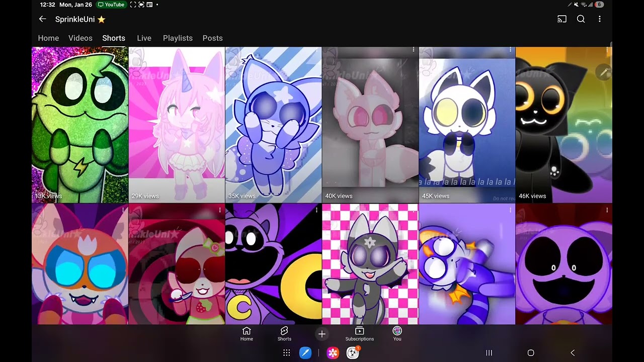644x362 pixels.
Task: Launch the blue pen app in taskbar
Action: (x=305, y=353)
